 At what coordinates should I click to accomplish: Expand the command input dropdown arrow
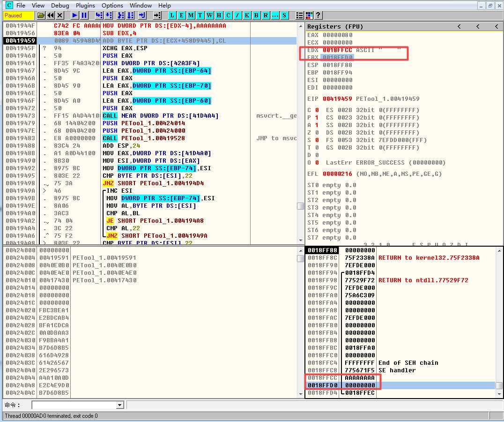[x=119, y=405]
